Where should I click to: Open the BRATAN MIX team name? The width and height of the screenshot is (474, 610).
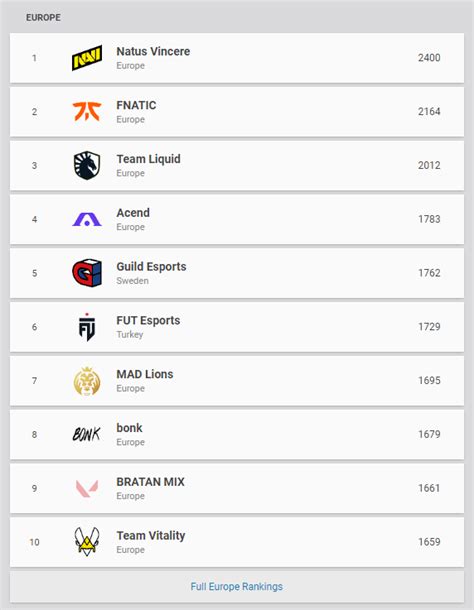[150, 482]
